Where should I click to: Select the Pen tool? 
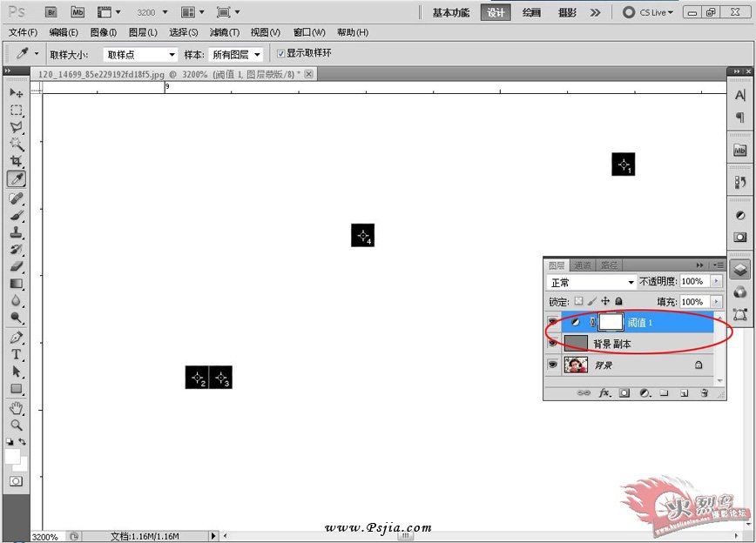click(x=16, y=338)
